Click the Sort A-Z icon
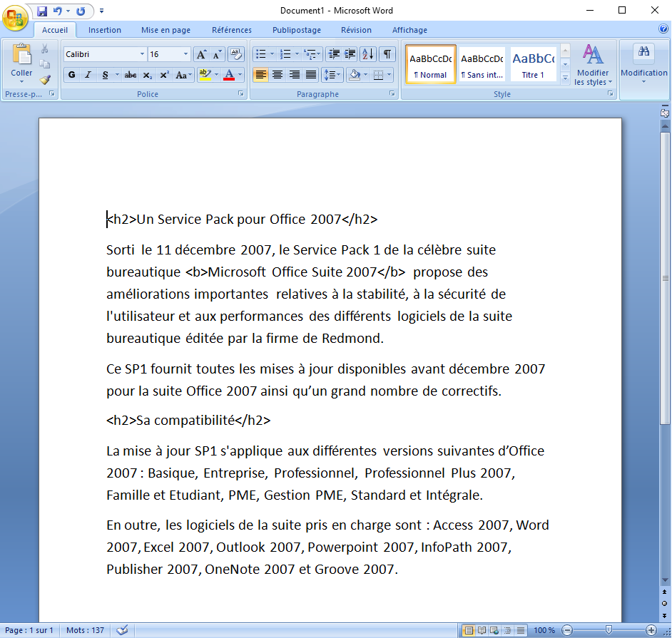 367,54
